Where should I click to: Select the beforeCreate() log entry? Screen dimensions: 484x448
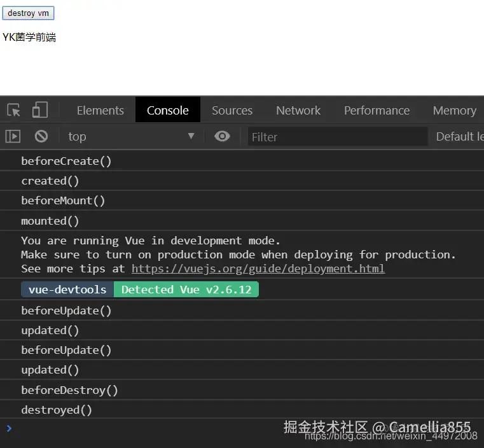click(x=66, y=161)
